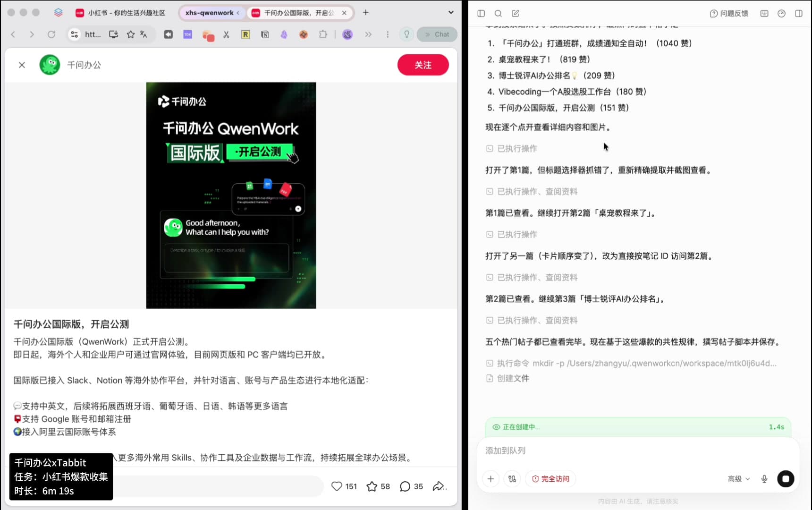Viewport: 812px width, 510px height.
Task: Follow 千问办公 with 关注 button
Action: [x=423, y=65]
